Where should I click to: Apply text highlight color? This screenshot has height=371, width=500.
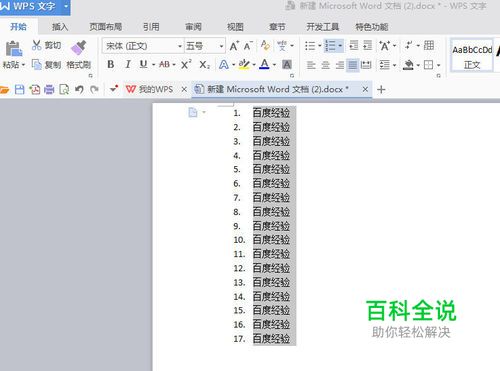244,64
